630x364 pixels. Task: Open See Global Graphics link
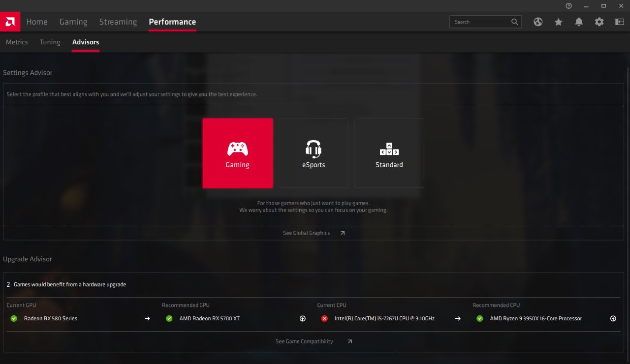[306, 233]
